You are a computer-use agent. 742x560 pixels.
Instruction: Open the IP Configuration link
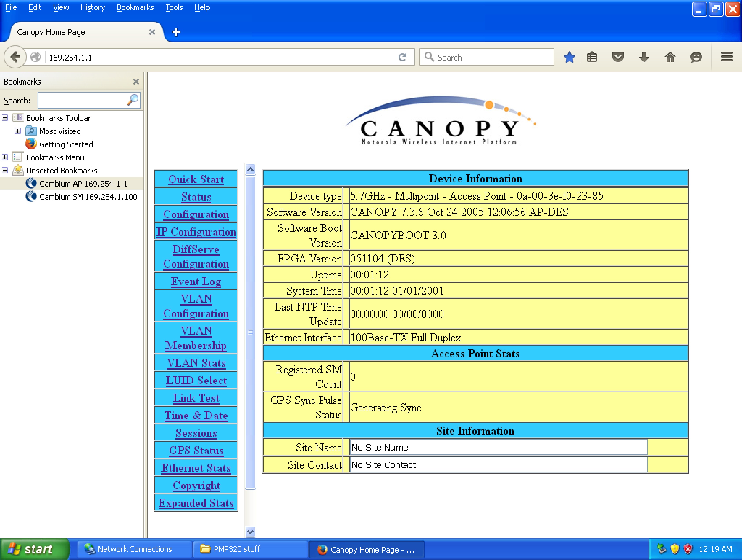coord(196,232)
